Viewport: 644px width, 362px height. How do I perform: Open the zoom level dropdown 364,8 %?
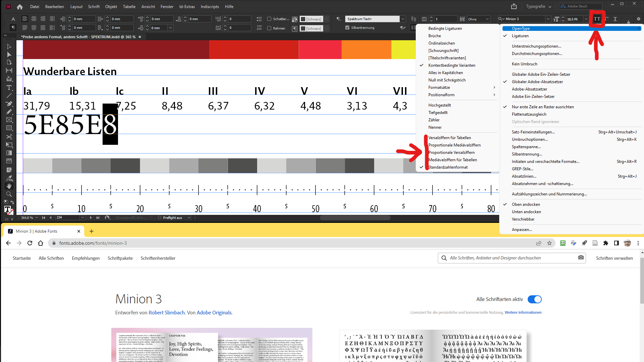pyautogui.click(x=37, y=218)
